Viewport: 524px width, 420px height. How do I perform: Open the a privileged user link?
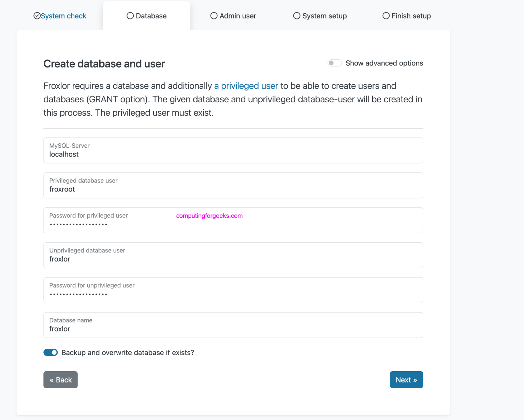246,86
